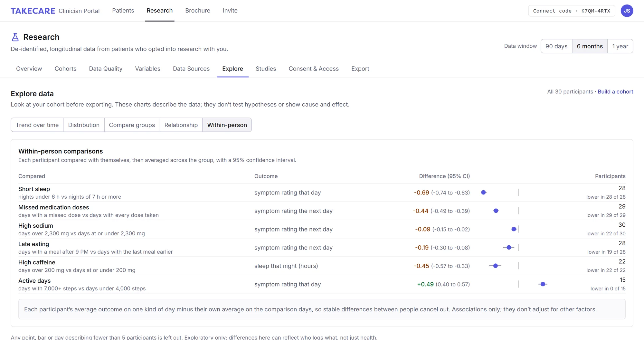The height and width of the screenshot is (340, 644).
Task: Go to the Studies tab
Action: click(266, 69)
